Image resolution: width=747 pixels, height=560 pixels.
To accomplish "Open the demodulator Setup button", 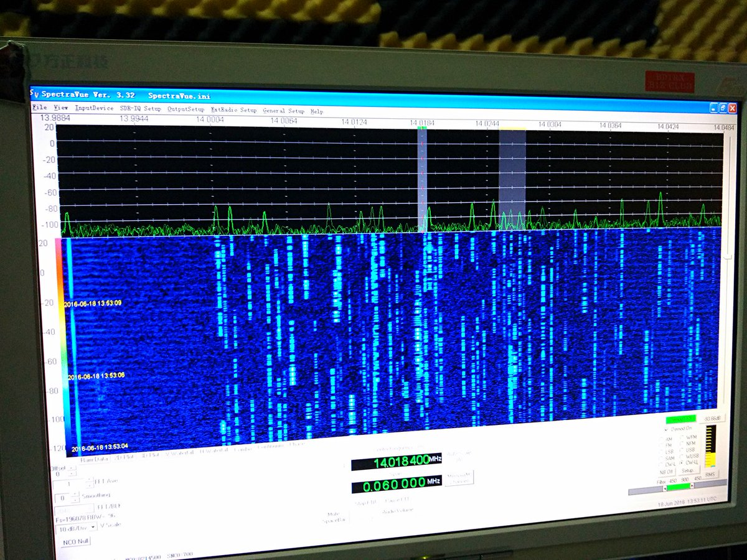I will click(688, 471).
